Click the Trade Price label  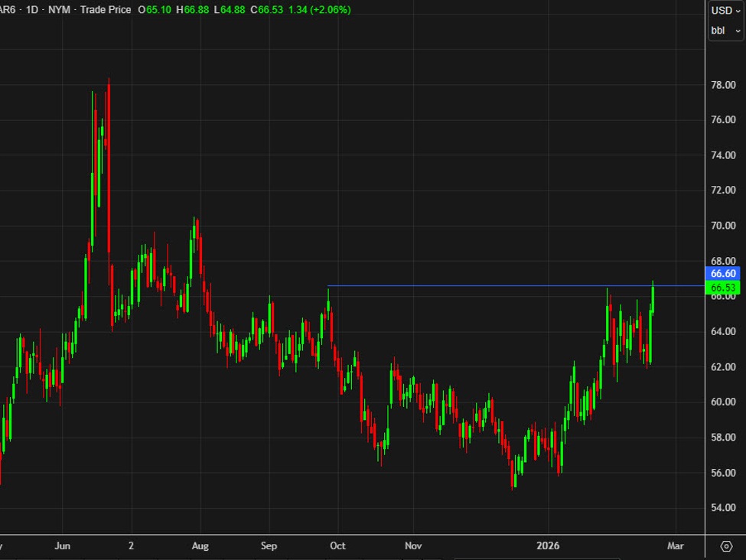click(x=106, y=10)
